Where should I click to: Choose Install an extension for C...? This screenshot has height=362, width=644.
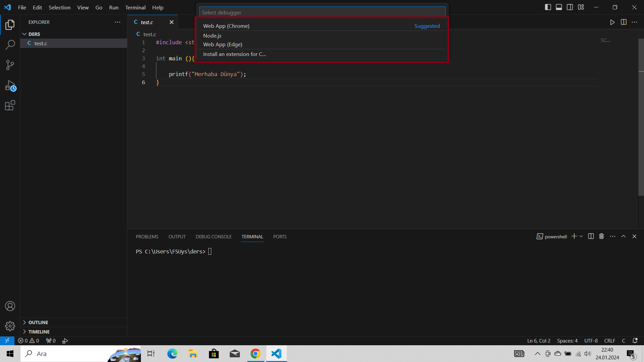coord(234,54)
